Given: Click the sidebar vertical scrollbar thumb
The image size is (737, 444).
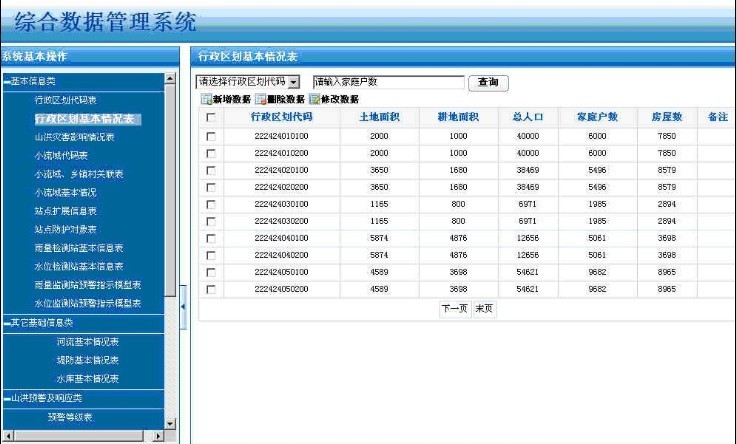Looking at the screenshot, I should click(170, 190).
